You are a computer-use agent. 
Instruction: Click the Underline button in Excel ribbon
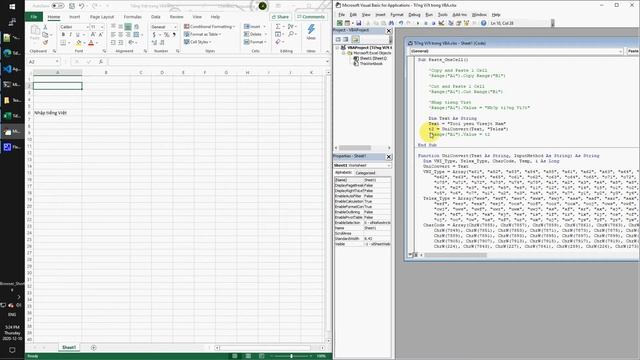click(78, 35)
